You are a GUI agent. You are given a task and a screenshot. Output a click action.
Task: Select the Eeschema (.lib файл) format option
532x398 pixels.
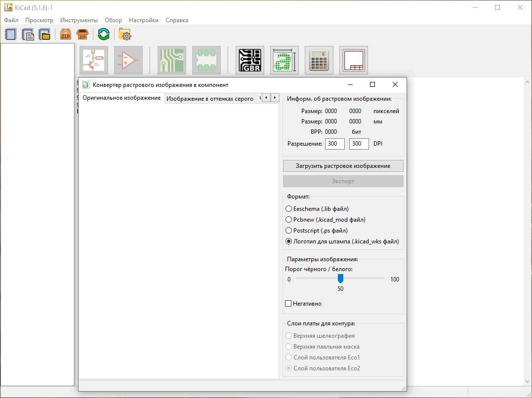(318, 209)
